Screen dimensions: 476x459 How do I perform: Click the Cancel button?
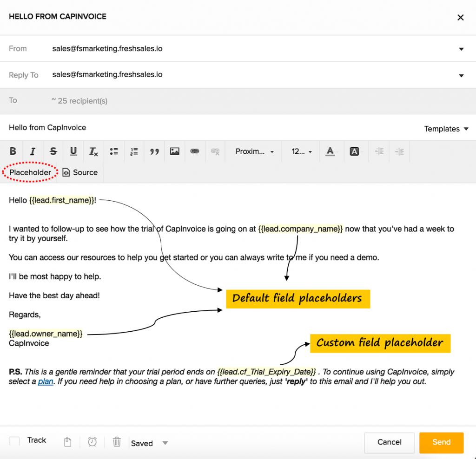pos(389,442)
